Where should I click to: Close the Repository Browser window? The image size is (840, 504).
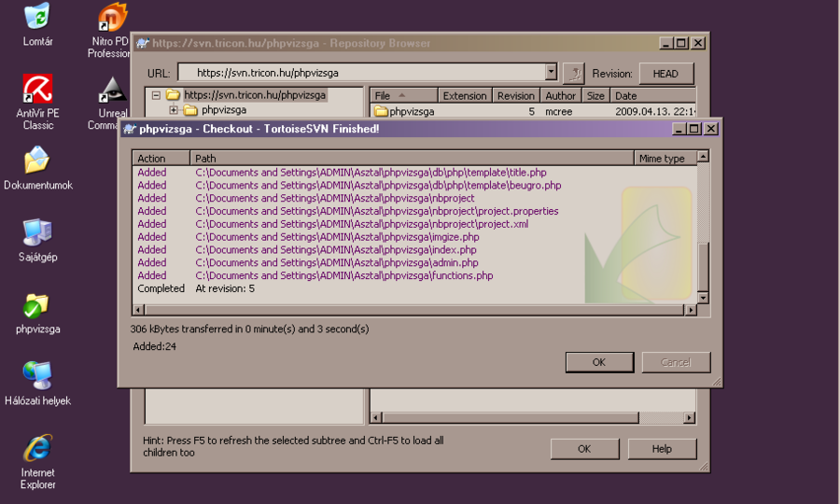[x=698, y=43]
